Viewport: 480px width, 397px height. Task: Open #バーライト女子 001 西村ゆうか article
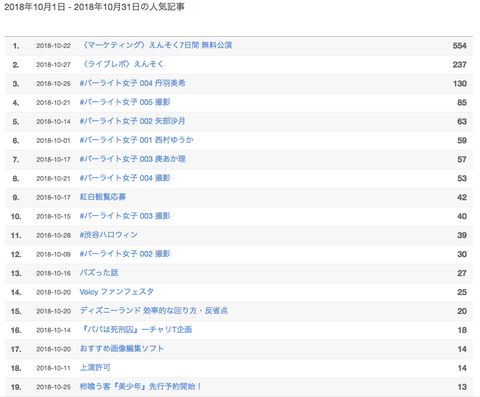137,140
